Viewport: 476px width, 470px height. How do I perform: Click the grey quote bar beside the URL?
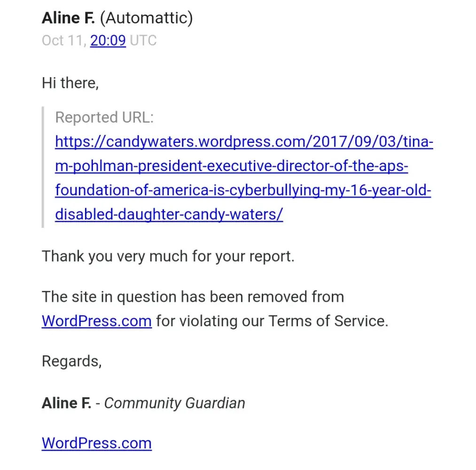(43, 167)
